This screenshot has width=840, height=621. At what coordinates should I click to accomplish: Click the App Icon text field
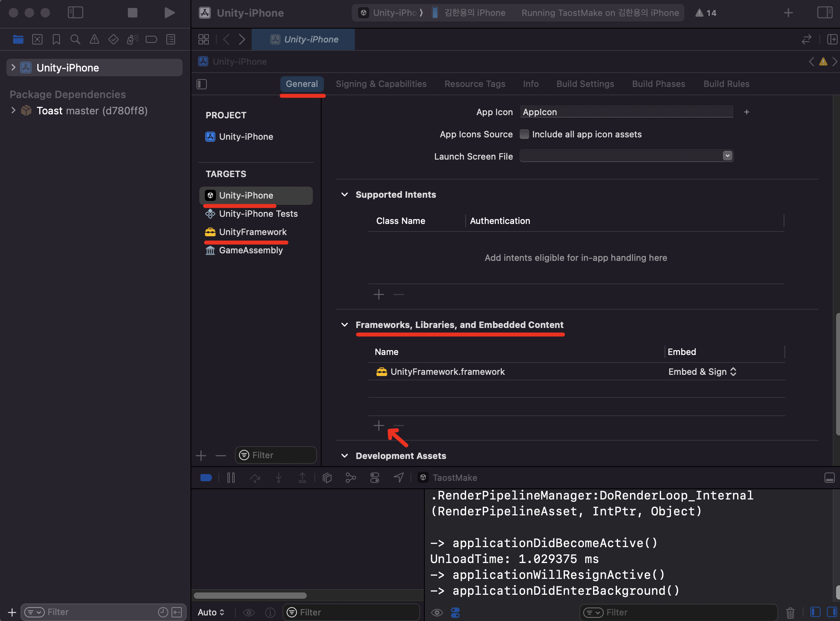(x=626, y=112)
